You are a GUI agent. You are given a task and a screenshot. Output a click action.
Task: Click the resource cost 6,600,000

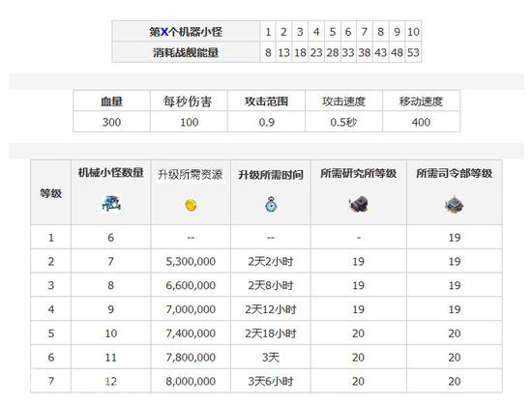tap(191, 285)
